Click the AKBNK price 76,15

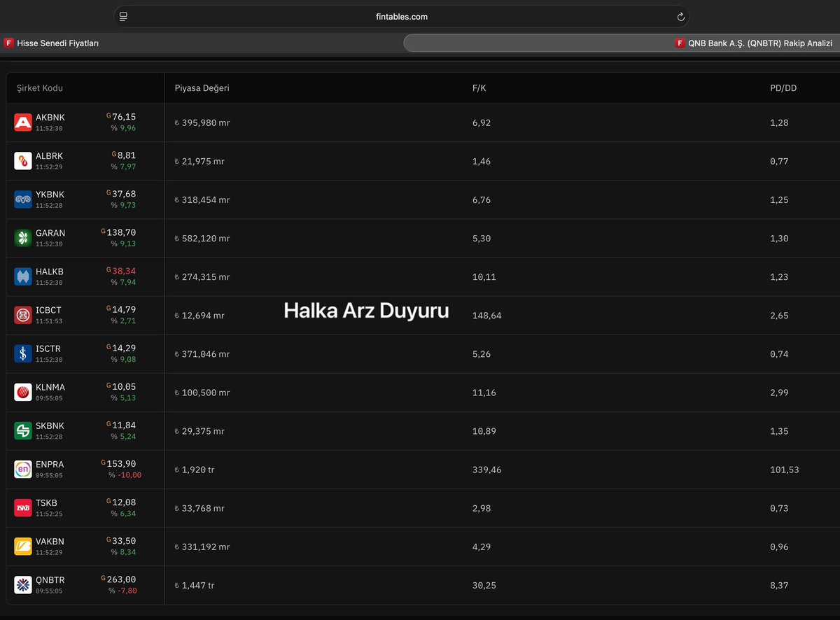click(x=124, y=117)
